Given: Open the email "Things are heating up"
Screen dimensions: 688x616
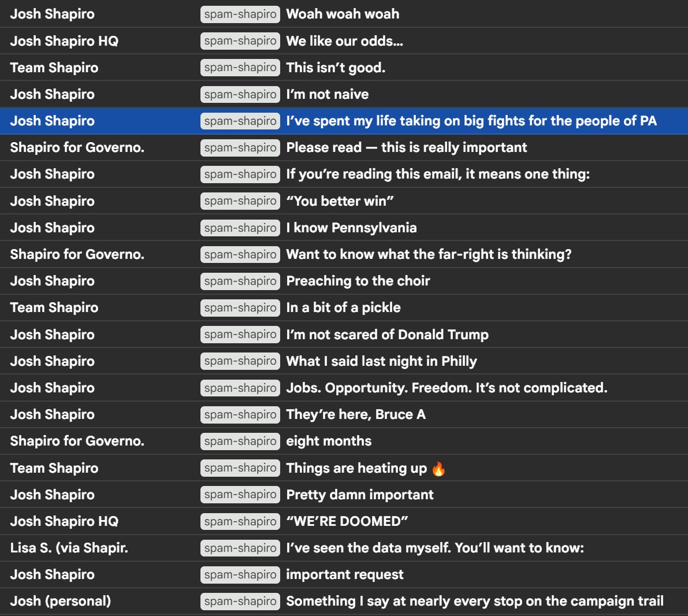Looking at the screenshot, I should click(x=366, y=468).
